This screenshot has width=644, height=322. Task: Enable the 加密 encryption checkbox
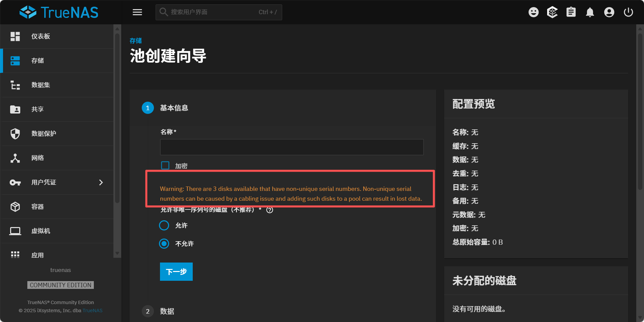tap(165, 165)
